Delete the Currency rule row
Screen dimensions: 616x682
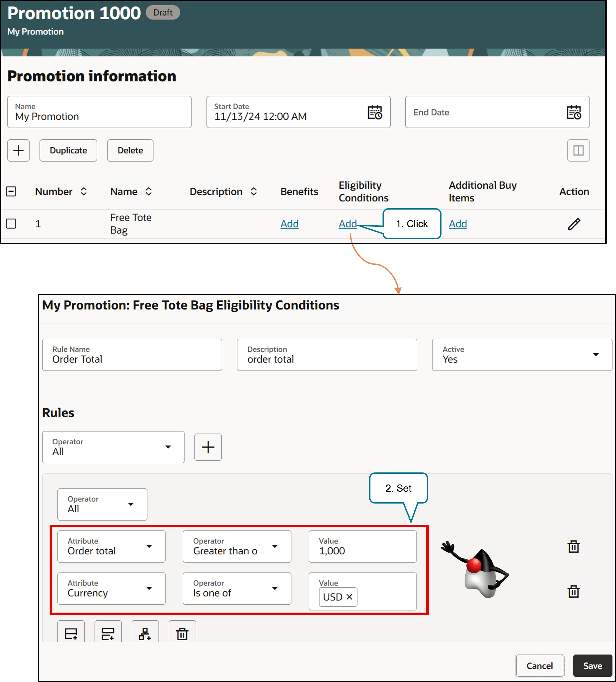tap(573, 591)
